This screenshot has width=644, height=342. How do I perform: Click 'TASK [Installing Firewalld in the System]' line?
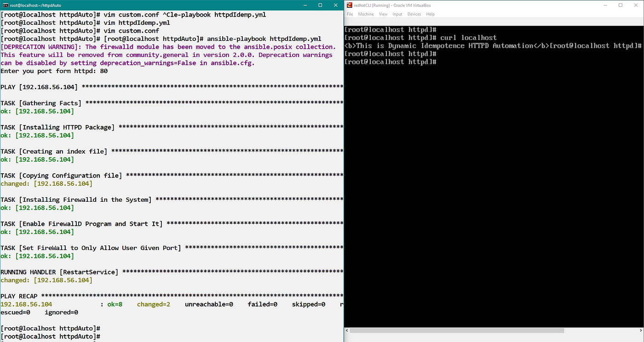point(172,199)
